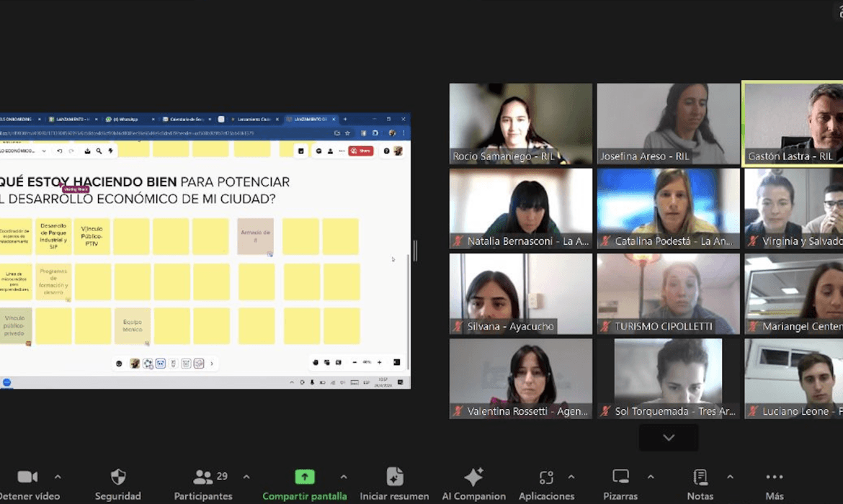Open the Aplicaciones icon
The width and height of the screenshot is (843, 504).
[546, 477]
